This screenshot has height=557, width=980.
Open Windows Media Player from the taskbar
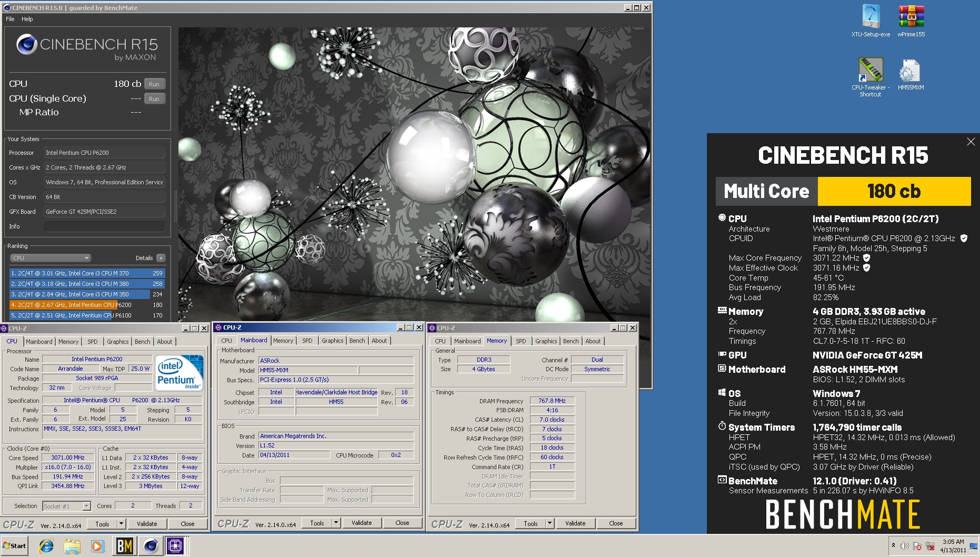[x=97, y=546]
